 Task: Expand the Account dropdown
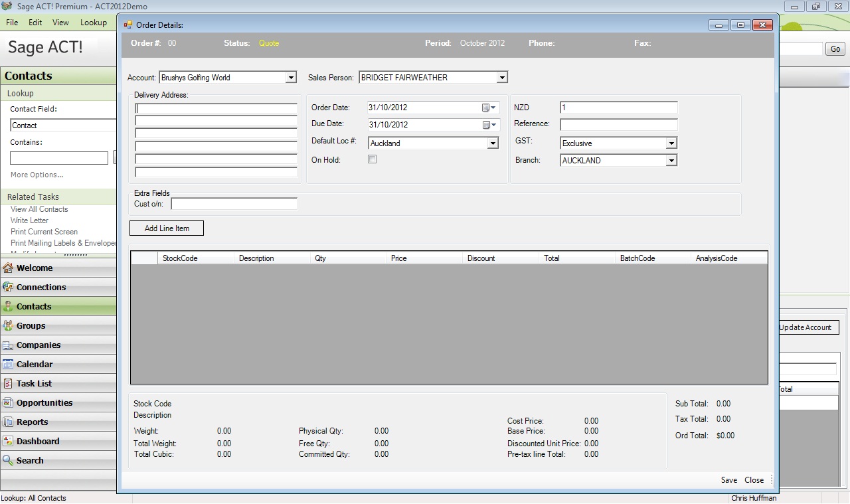click(291, 78)
